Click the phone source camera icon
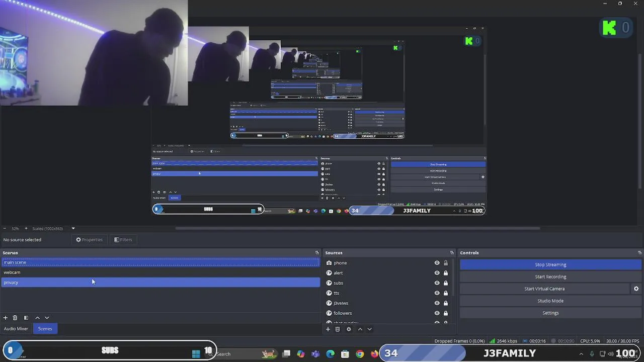644x362 pixels. click(x=329, y=263)
